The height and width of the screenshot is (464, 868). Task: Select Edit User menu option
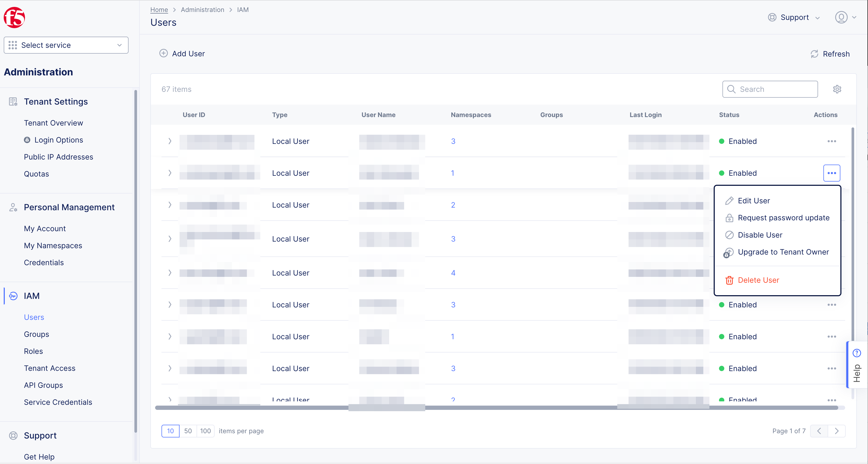[x=754, y=201]
